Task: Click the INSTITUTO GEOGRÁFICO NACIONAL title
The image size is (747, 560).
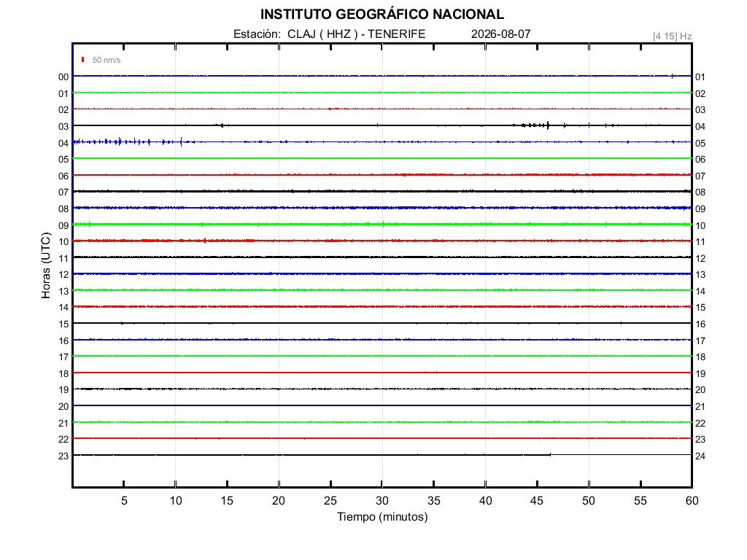Action: [x=382, y=15]
